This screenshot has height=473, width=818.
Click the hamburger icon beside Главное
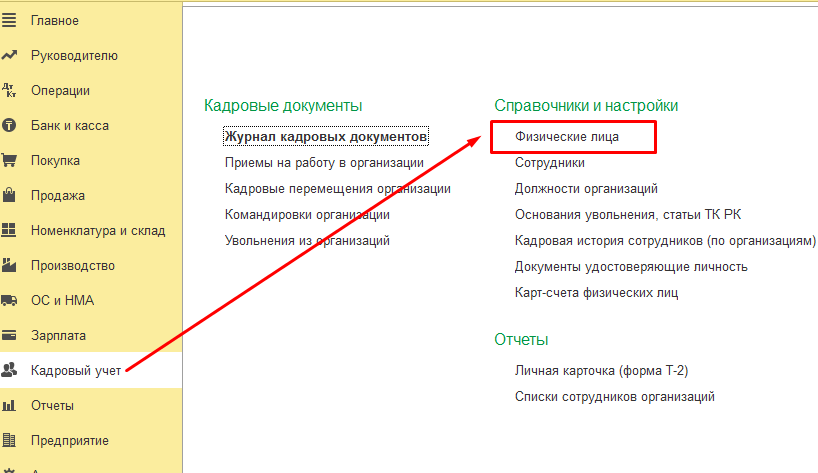click(x=10, y=21)
